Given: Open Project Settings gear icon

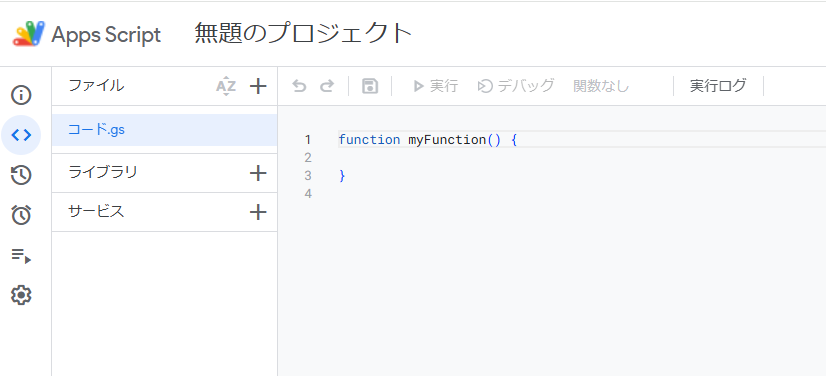Looking at the screenshot, I should point(21,295).
